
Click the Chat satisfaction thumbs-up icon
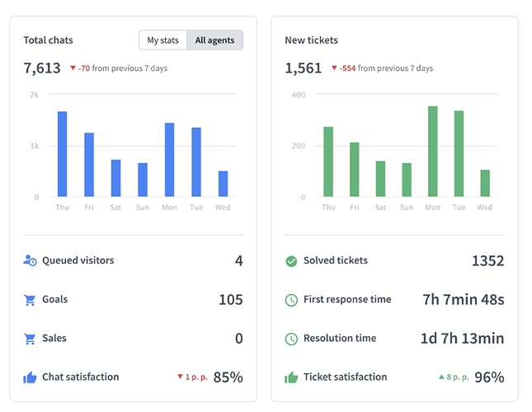tap(30, 377)
